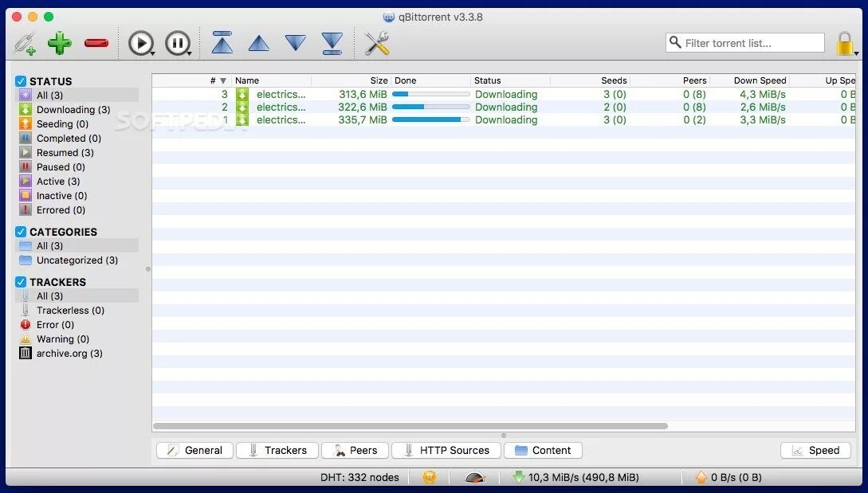The height and width of the screenshot is (493, 868).
Task: Open the resume button dropdown arrow
Action: [152, 53]
